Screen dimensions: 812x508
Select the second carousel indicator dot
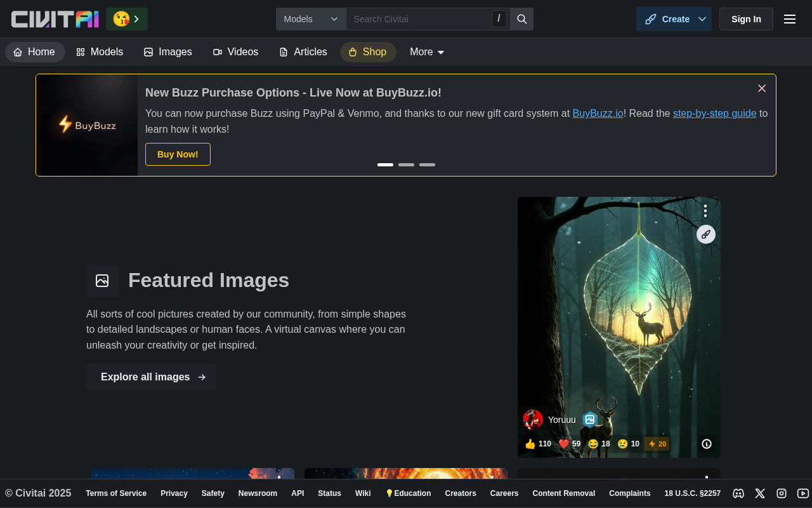405,164
